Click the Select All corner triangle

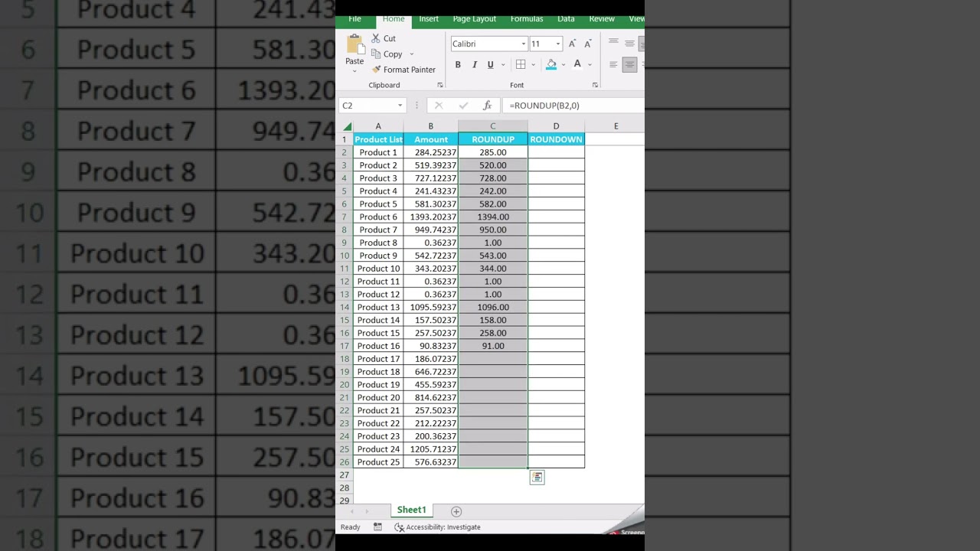click(x=348, y=126)
